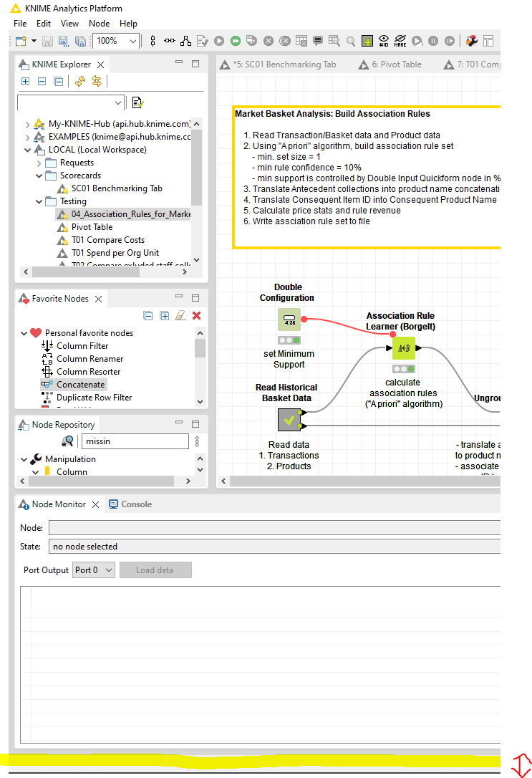Viewport: 532px width, 778px height.
Task: Click Expand All in KNIME Explorer
Action: pos(26,82)
